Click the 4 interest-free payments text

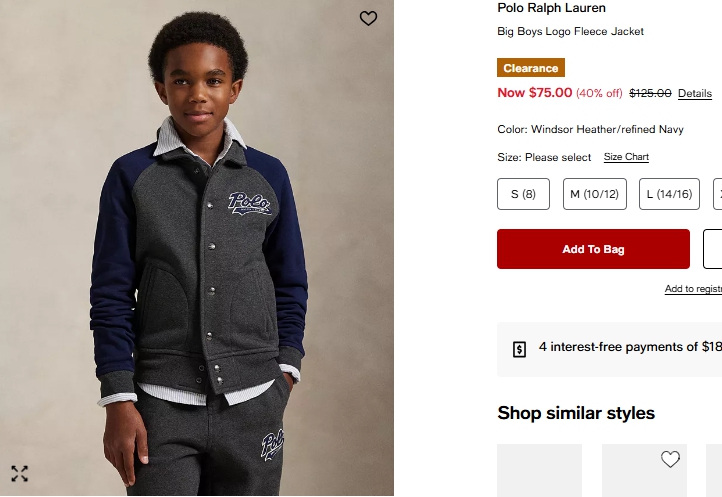(x=629, y=348)
